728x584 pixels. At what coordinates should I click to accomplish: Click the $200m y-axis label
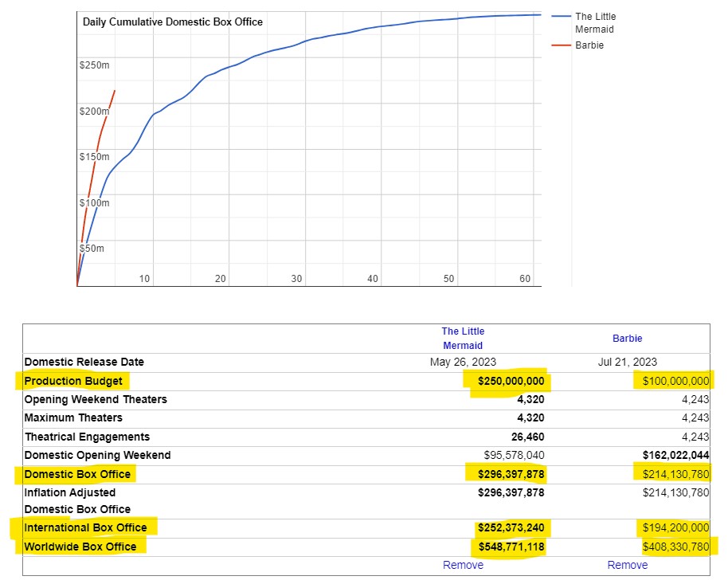pyautogui.click(x=94, y=111)
